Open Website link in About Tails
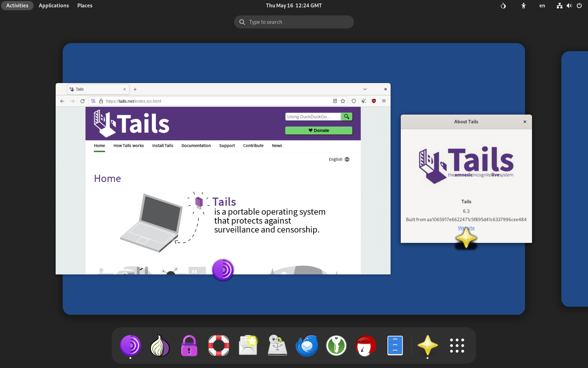Viewport: 588px width, 368px height. (466, 228)
